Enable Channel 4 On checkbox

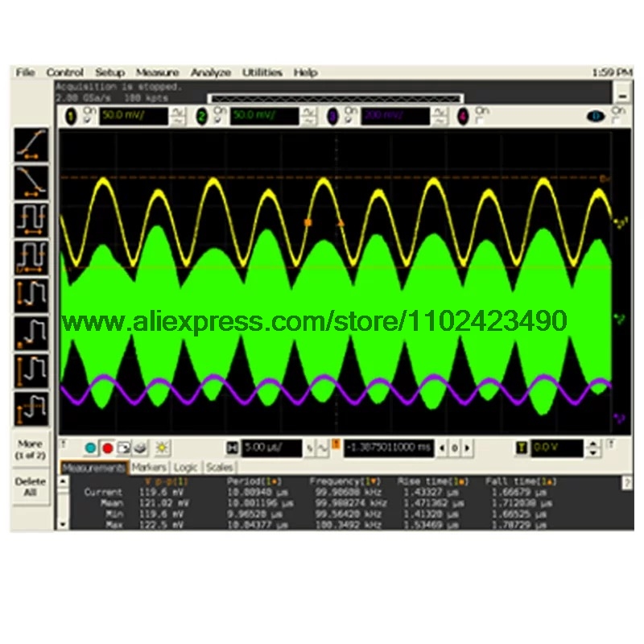tap(479, 120)
